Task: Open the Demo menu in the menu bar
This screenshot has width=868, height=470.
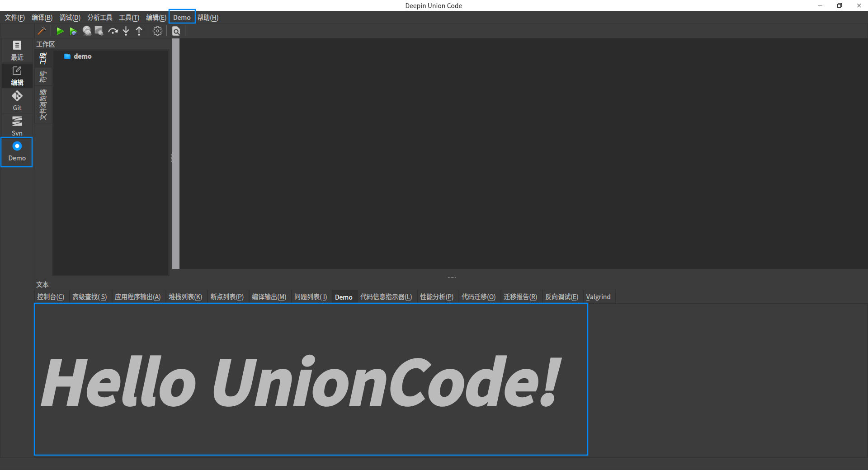Action: point(182,18)
